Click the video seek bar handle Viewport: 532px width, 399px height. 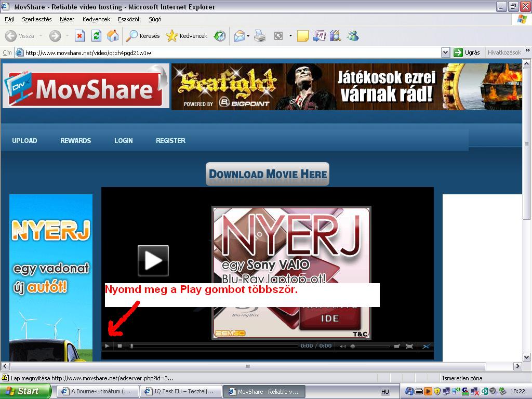coord(131,346)
